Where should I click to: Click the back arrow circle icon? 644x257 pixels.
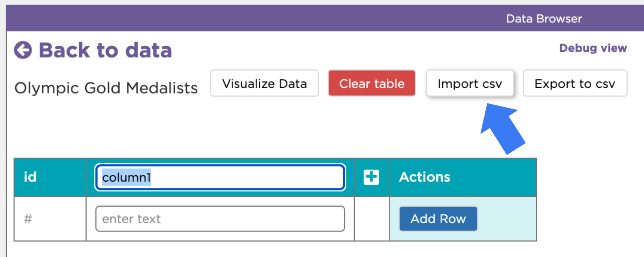point(23,50)
